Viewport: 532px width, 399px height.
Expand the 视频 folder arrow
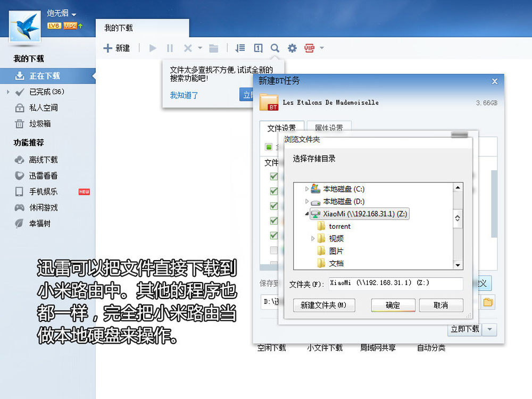click(x=313, y=238)
